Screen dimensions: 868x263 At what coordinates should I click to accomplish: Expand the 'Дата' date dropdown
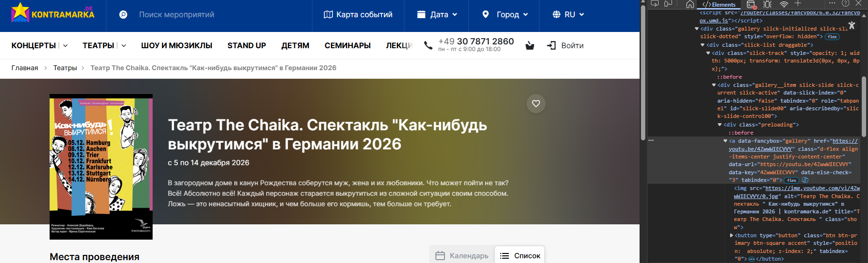click(437, 15)
